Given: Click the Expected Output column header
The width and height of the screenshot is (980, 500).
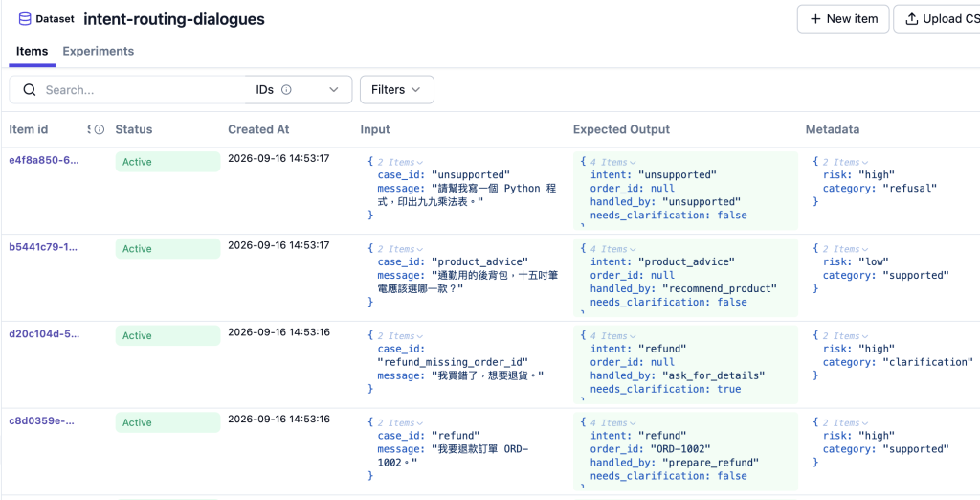Looking at the screenshot, I should [x=621, y=129].
